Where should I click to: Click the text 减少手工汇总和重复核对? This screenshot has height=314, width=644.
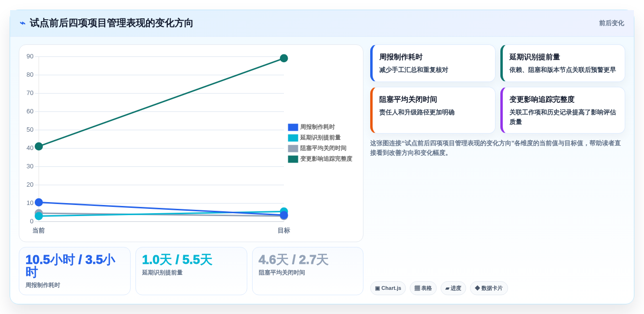tap(414, 70)
